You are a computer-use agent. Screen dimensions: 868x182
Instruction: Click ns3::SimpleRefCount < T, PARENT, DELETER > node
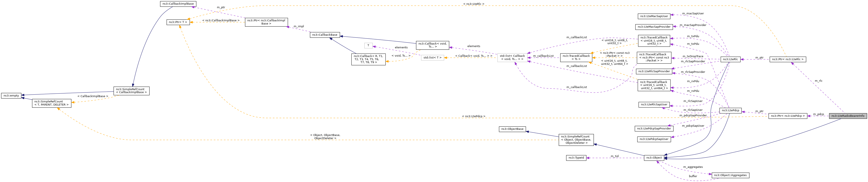click(x=52, y=103)
